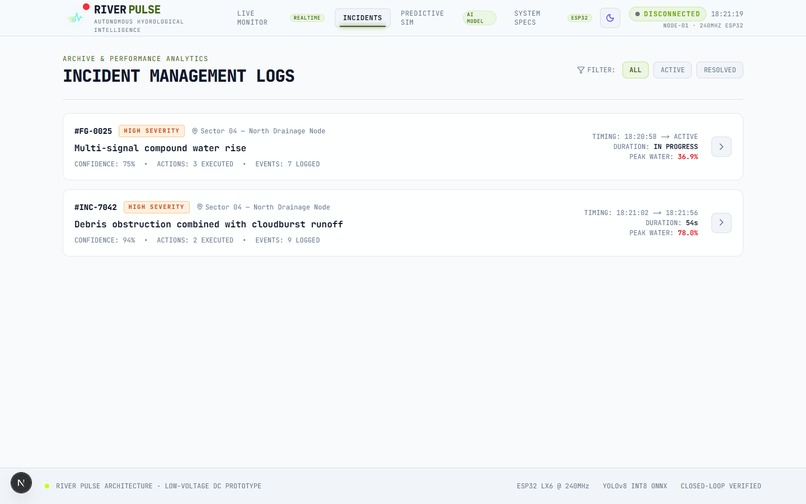
Task: Click 'RIVER PULSE ARCHITECTURE' footer text
Action: coord(104,486)
